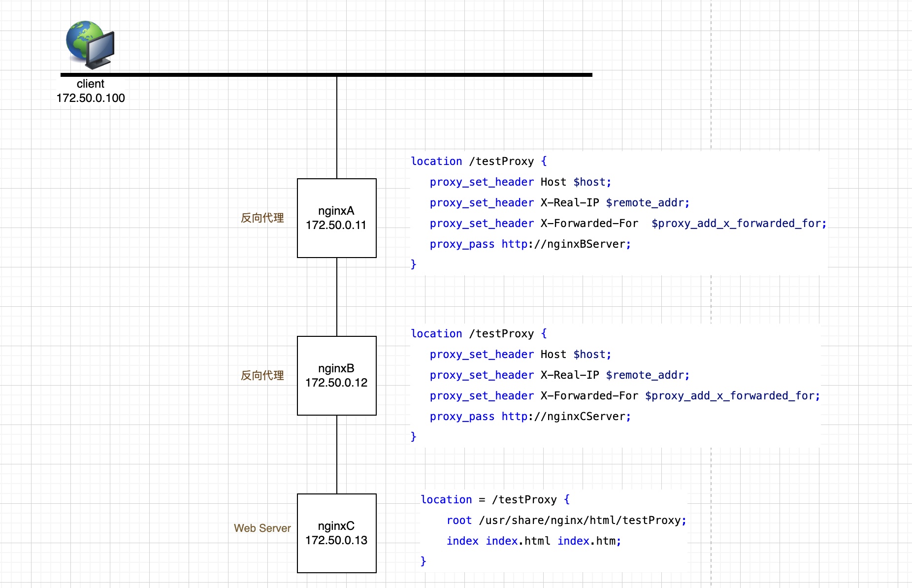Click the 反向代理 label beside nginxB

click(262, 375)
